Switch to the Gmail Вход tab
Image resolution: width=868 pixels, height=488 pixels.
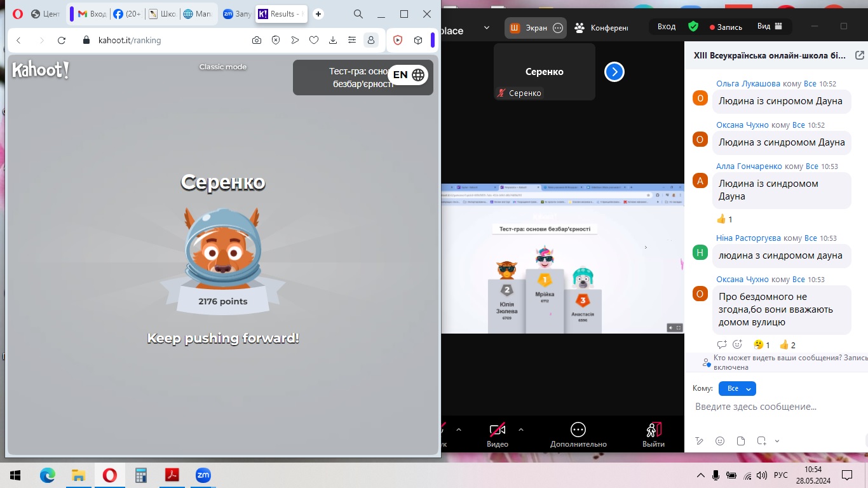(x=92, y=14)
